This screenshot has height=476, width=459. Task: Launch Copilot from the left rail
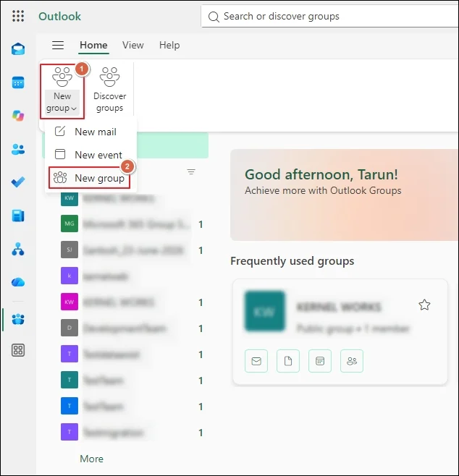18,116
